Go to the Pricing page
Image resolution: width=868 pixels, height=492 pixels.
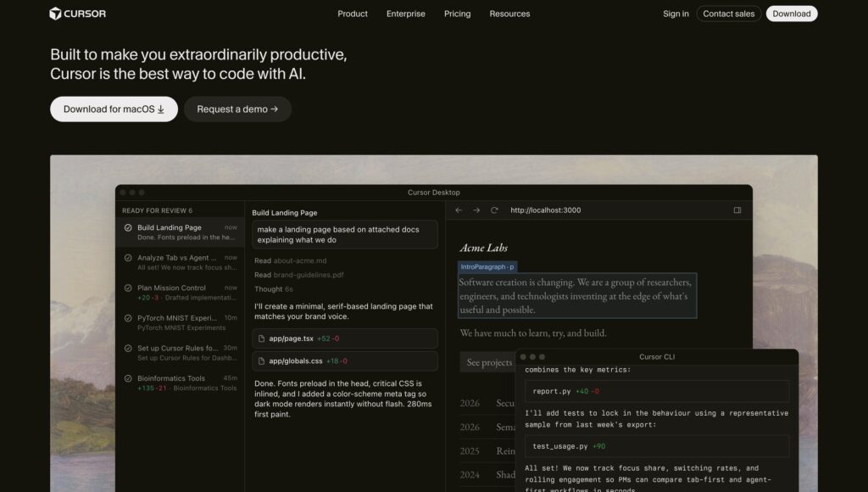tap(457, 14)
